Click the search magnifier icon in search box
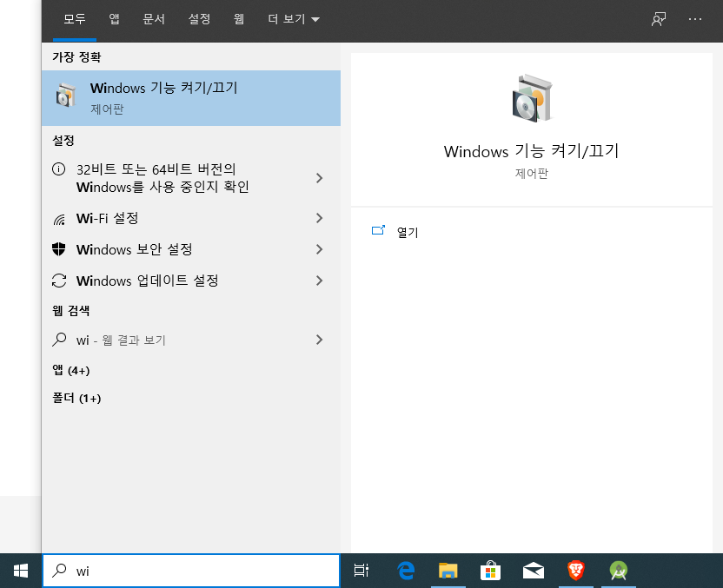This screenshot has width=723, height=588. pos(59,571)
